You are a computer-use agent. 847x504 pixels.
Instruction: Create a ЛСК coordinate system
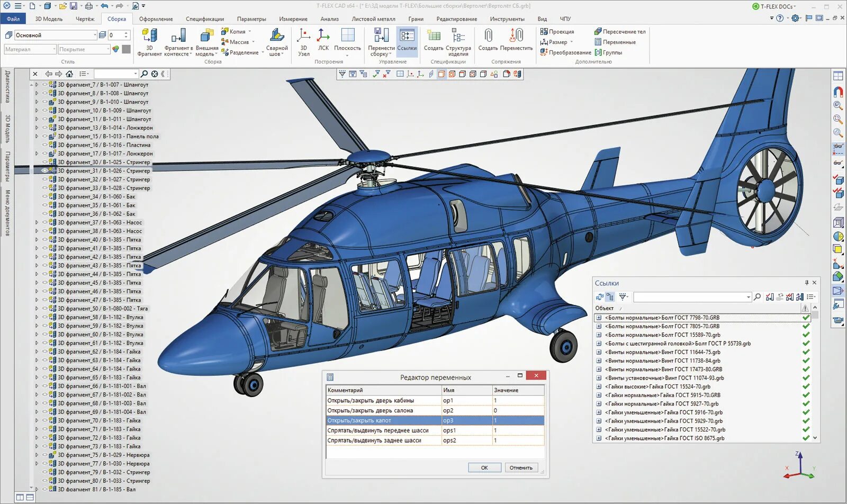[323, 40]
